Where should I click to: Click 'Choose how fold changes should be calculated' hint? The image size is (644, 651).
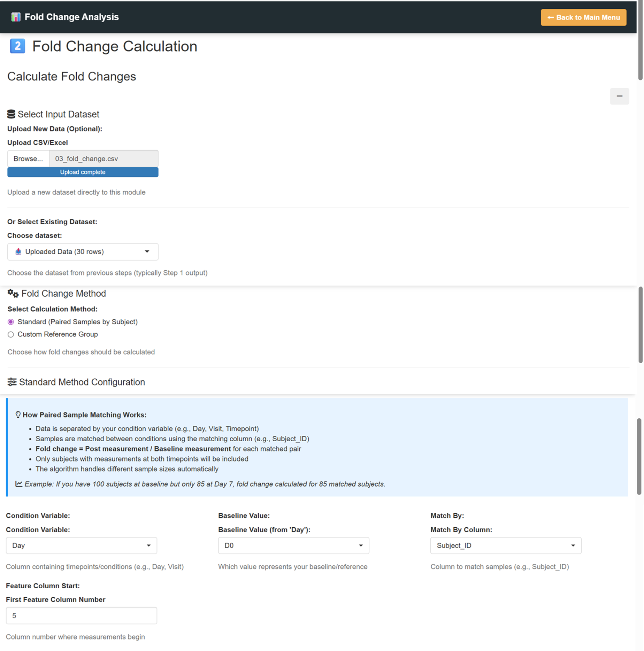click(x=81, y=352)
